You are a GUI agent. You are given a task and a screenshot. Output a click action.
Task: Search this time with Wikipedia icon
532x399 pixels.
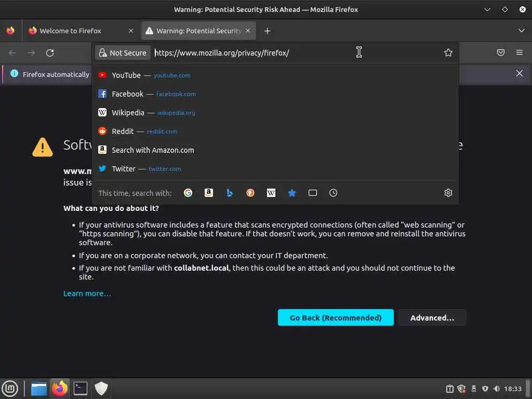tap(271, 193)
